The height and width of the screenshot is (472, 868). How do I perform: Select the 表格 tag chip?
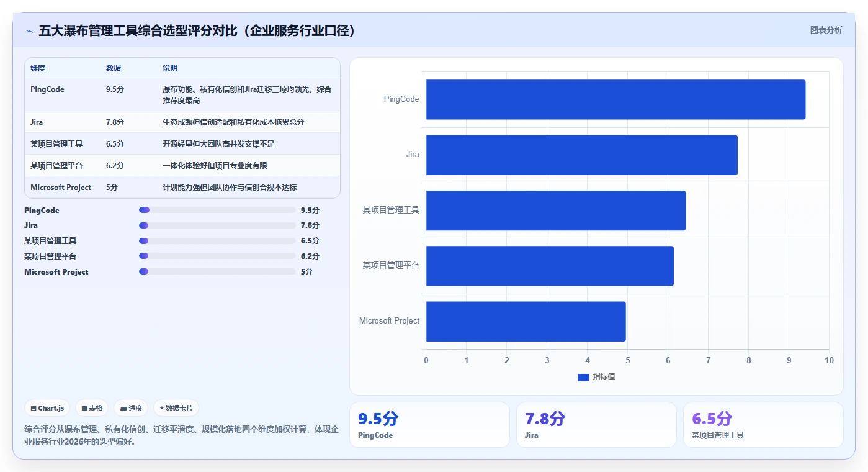pos(92,408)
